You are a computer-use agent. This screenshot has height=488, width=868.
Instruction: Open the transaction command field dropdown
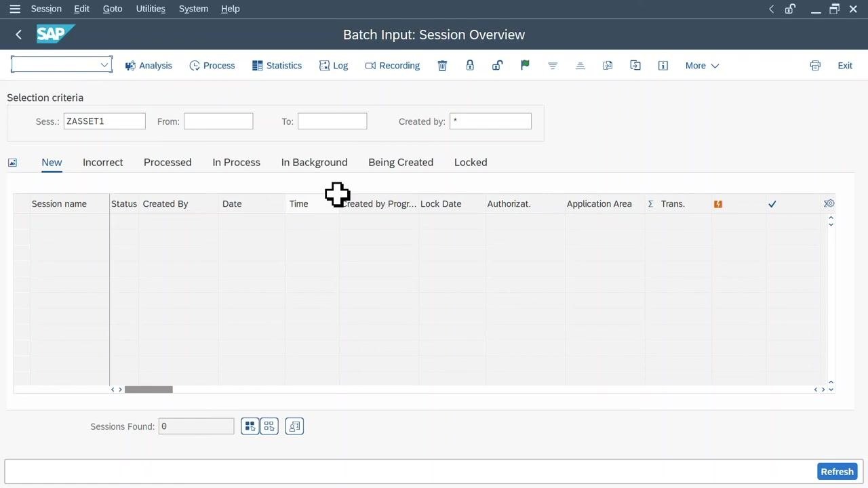[104, 65]
